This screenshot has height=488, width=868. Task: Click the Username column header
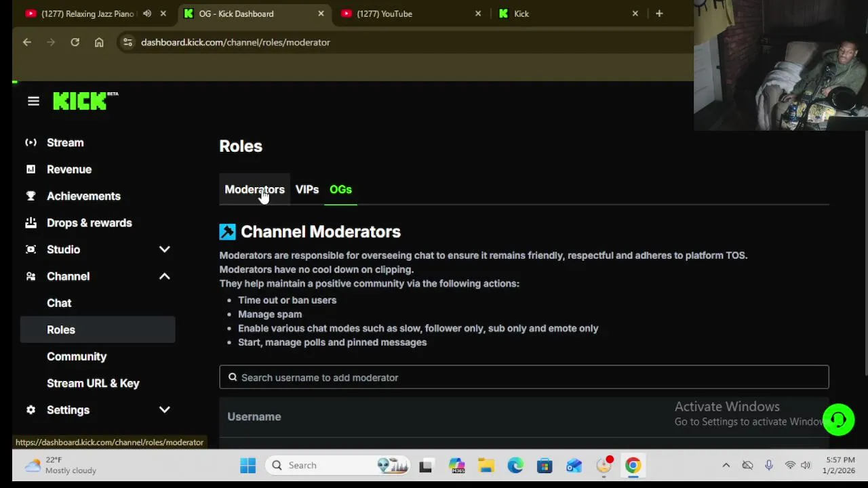pyautogui.click(x=254, y=417)
